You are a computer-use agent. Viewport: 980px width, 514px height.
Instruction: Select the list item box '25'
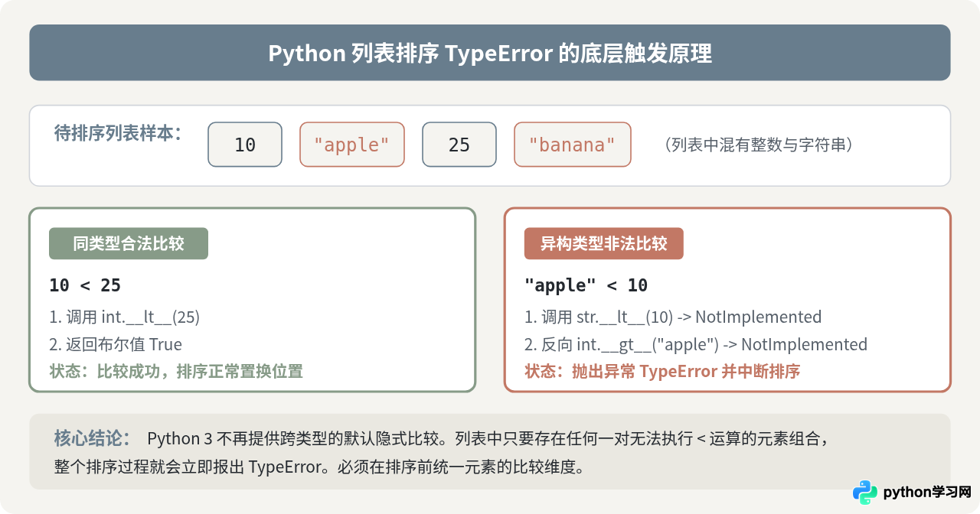(x=459, y=145)
